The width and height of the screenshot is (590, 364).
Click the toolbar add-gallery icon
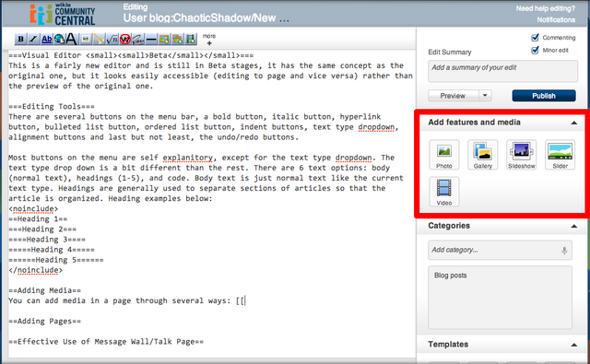pyautogui.click(x=178, y=39)
